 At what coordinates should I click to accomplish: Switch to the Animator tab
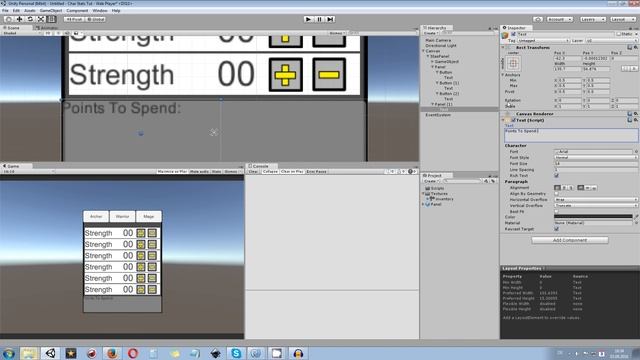47,28
